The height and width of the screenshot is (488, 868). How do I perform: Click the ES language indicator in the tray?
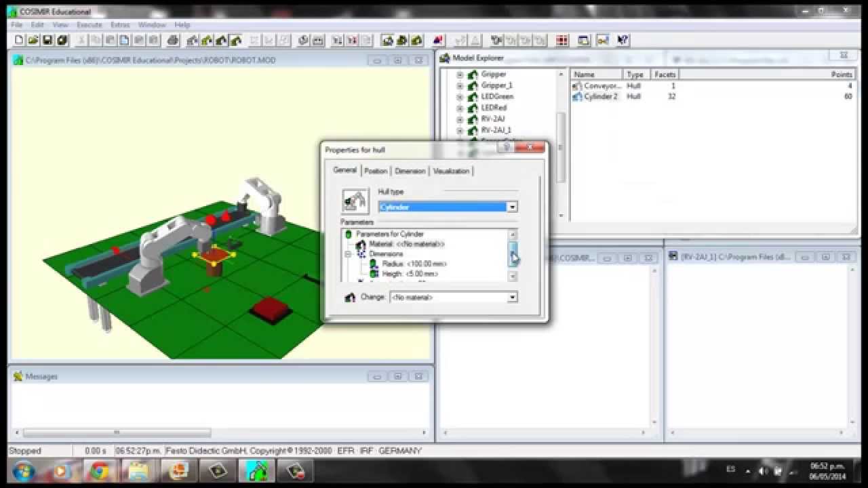[730, 470]
